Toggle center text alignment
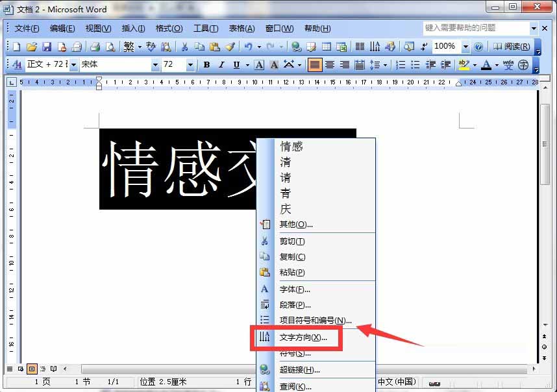This screenshot has width=557, height=392. coord(330,65)
